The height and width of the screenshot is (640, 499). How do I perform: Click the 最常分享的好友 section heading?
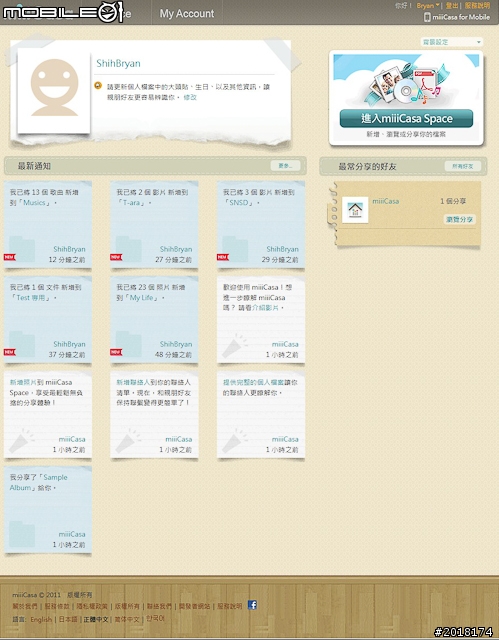(x=367, y=167)
